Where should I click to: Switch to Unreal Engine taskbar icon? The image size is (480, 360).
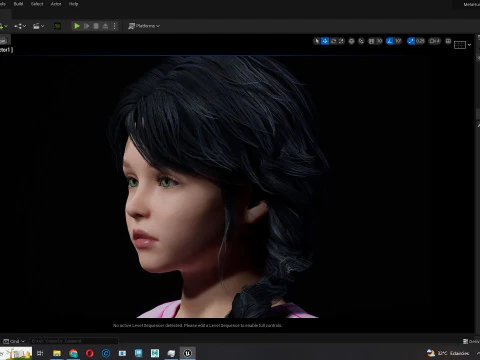[188, 353]
